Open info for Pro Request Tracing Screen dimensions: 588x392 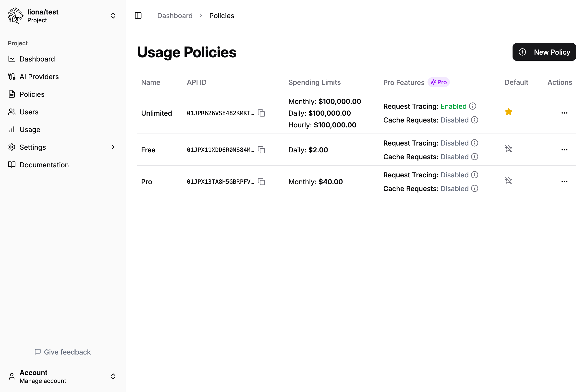point(474,175)
